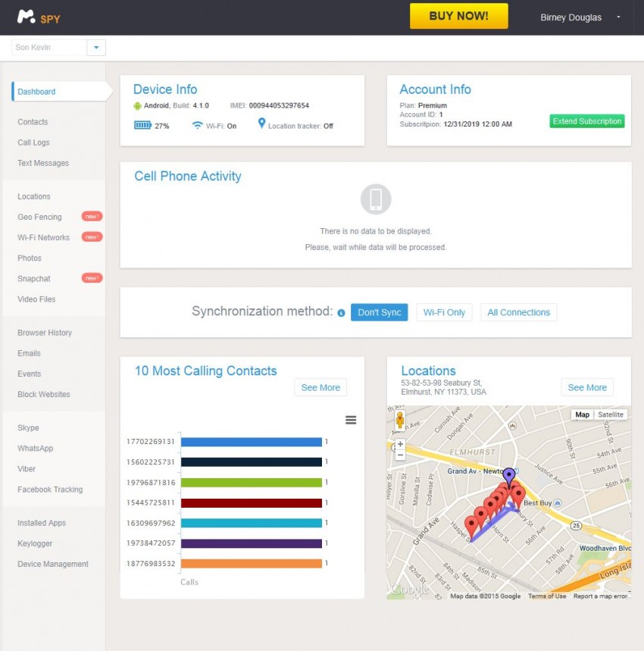Select Don't Sync synchronization method
The image size is (644, 651).
pyautogui.click(x=380, y=312)
